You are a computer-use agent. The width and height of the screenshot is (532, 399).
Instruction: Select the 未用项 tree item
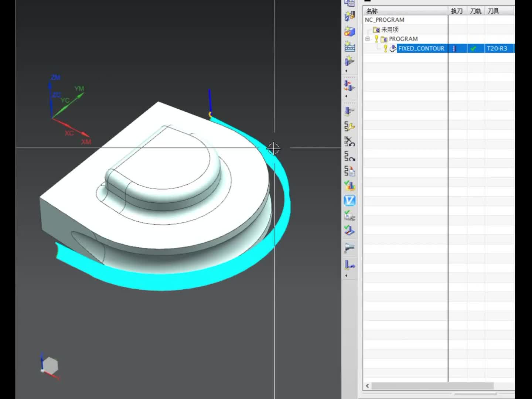pyautogui.click(x=390, y=30)
